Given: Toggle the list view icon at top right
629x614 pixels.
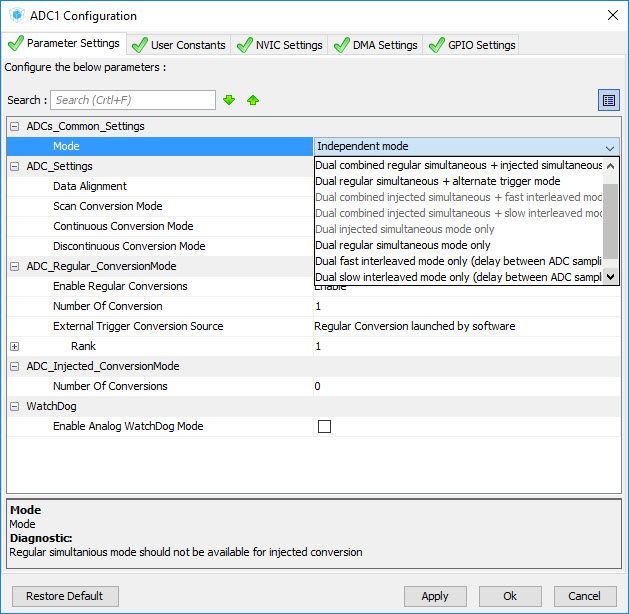Looking at the screenshot, I should pyautogui.click(x=609, y=100).
